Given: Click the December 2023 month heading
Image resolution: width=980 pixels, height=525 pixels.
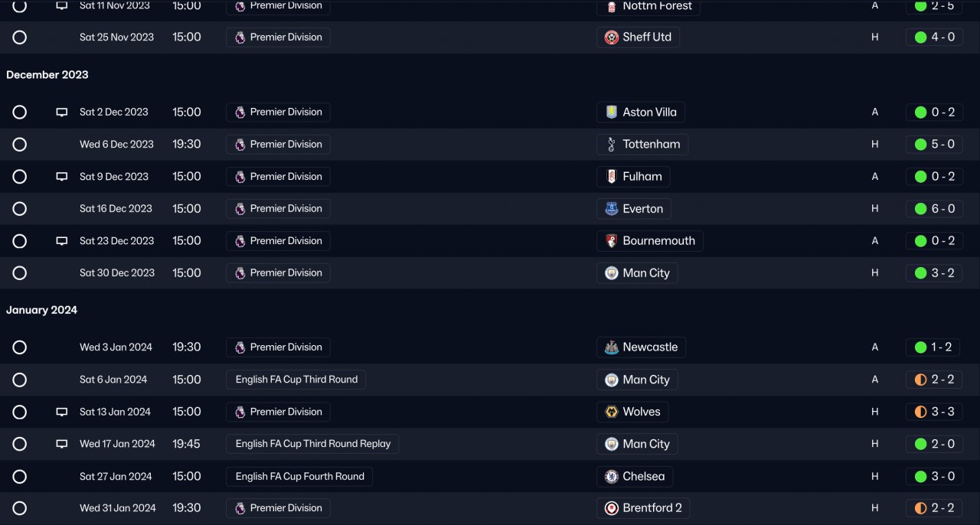Looking at the screenshot, I should [x=47, y=75].
